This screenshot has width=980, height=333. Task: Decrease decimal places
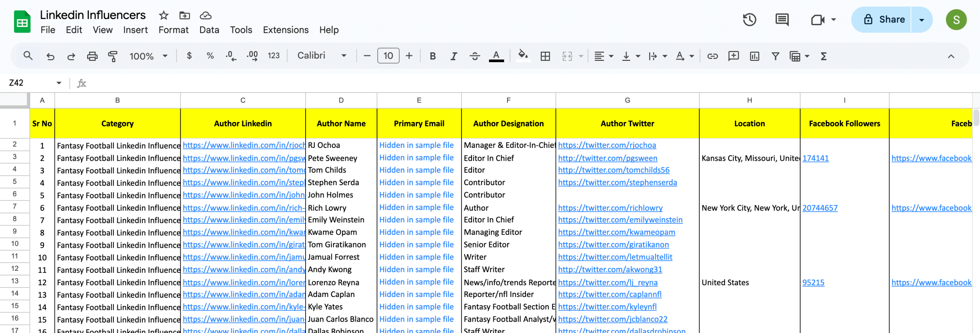coord(231,56)
